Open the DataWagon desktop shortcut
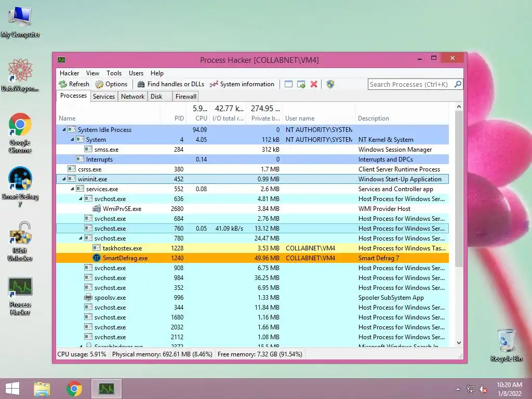This screenshot has height=399, width=532. click(20, 75)
